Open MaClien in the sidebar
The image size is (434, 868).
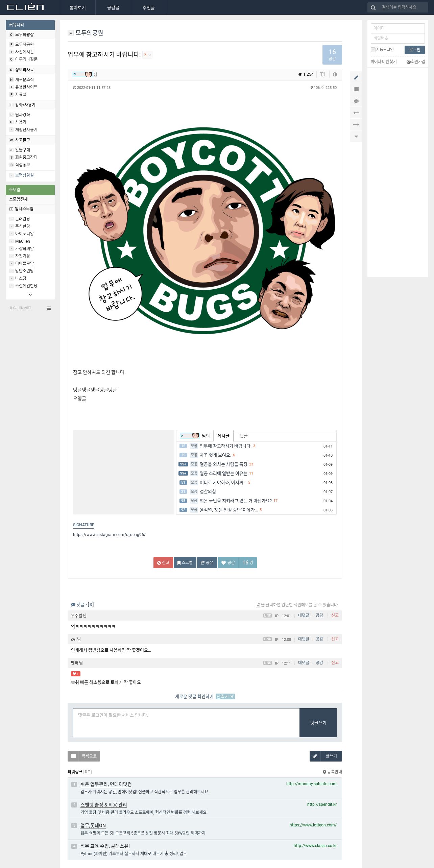click(23, 241)
